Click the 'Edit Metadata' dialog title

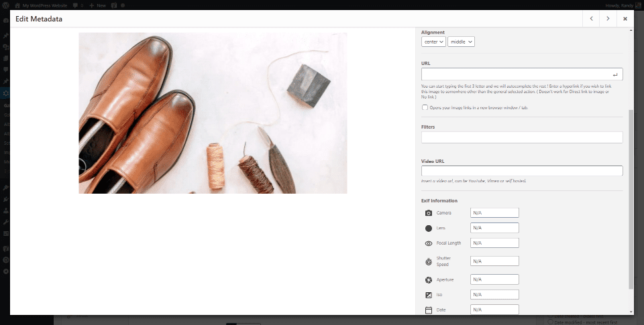(39, 19)
